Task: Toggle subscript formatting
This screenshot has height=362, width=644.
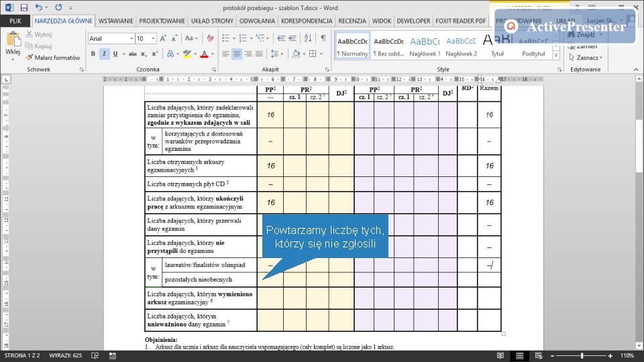Action: (144, 54)
